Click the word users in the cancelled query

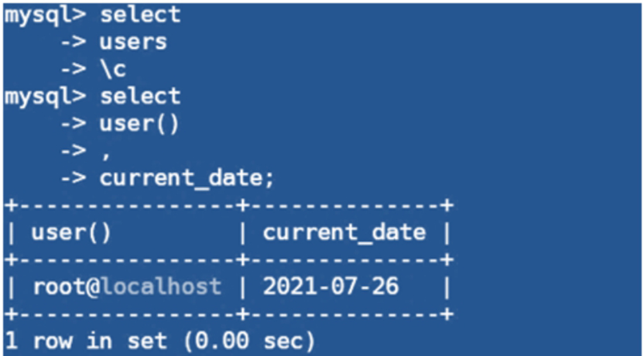click(x=133, y=42)
